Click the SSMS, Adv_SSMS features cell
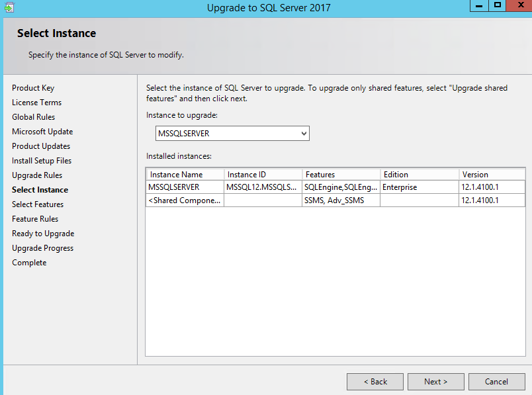532x395 pixels. click(341, 200)
